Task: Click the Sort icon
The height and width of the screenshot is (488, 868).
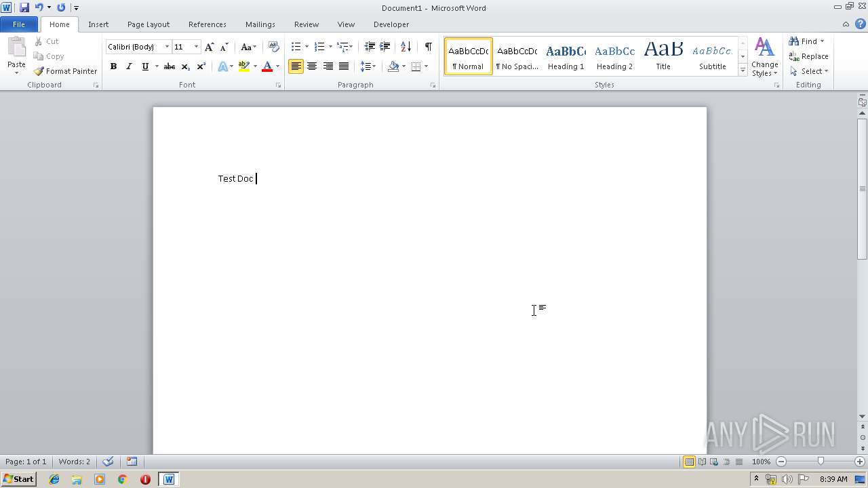Action: (x=406, y=47)
